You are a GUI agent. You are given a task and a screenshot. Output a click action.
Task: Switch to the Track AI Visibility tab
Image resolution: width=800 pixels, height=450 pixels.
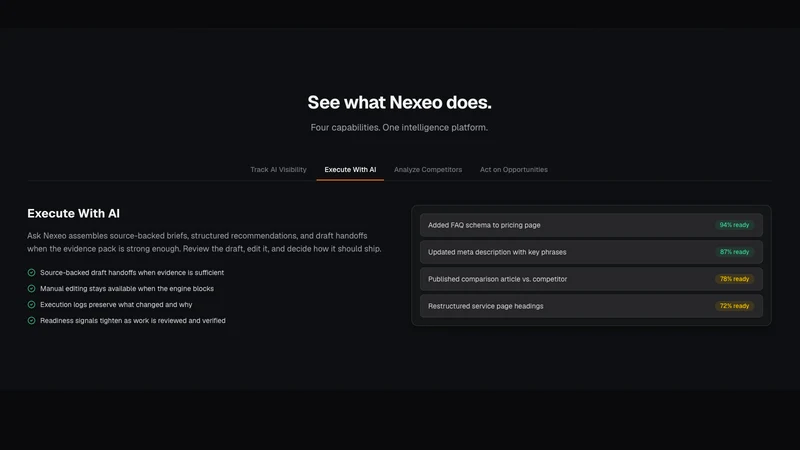coord(278,169)
